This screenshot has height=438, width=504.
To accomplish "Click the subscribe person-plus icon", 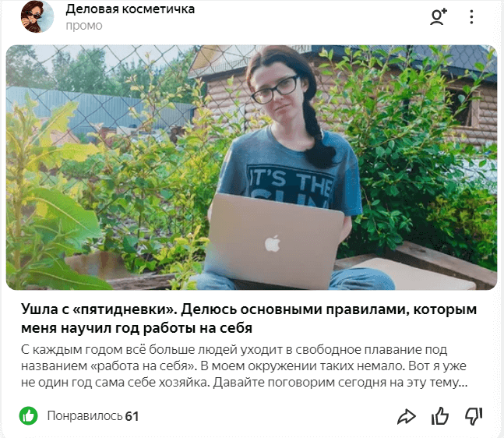I will (439, 16).
